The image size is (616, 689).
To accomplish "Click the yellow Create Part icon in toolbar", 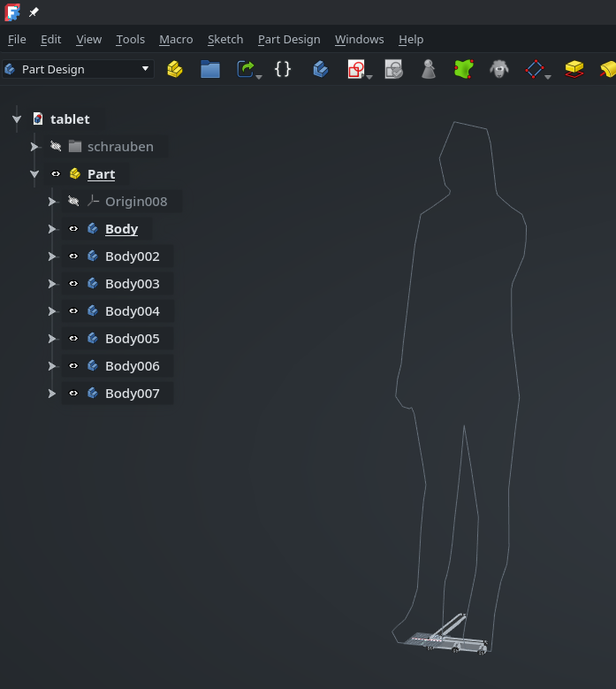I will point(175,69).
